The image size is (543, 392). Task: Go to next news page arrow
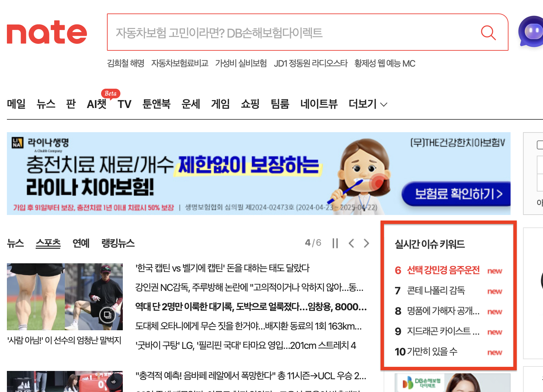[x=366, y=243]
